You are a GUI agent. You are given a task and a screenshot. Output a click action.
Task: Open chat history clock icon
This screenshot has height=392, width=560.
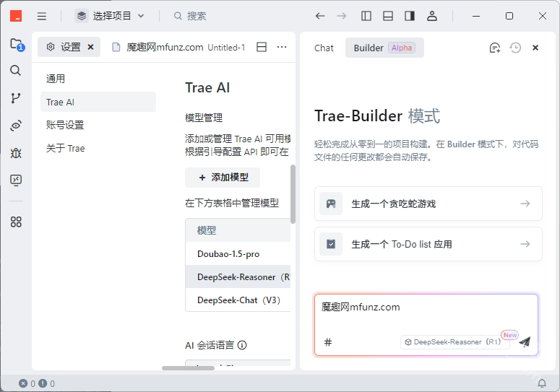515,48
